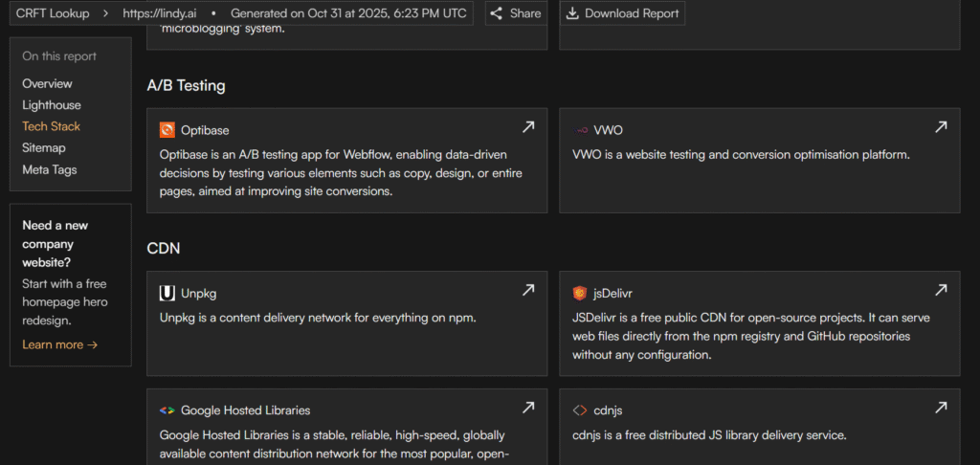Viewport: 980px width, 465px height.
Task: Click the cdnjs logo icon
Action: point(580,410)
